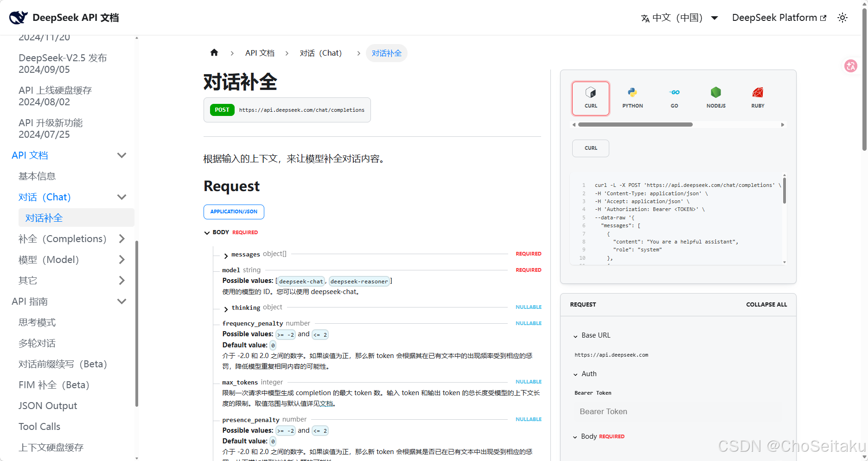Open the JSON Output sidebar item
The image size is (868, 461).
click(x=48, y=406)
